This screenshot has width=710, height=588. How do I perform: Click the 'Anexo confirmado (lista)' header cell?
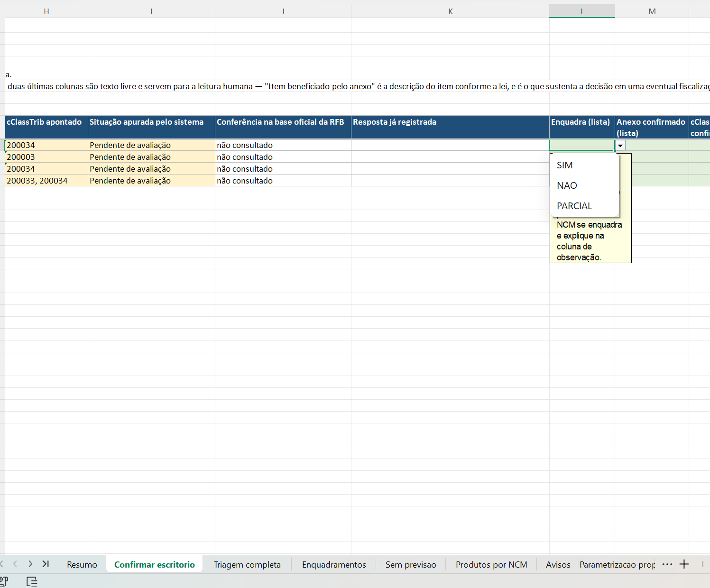pyautogui.click(x=652, y=127)
